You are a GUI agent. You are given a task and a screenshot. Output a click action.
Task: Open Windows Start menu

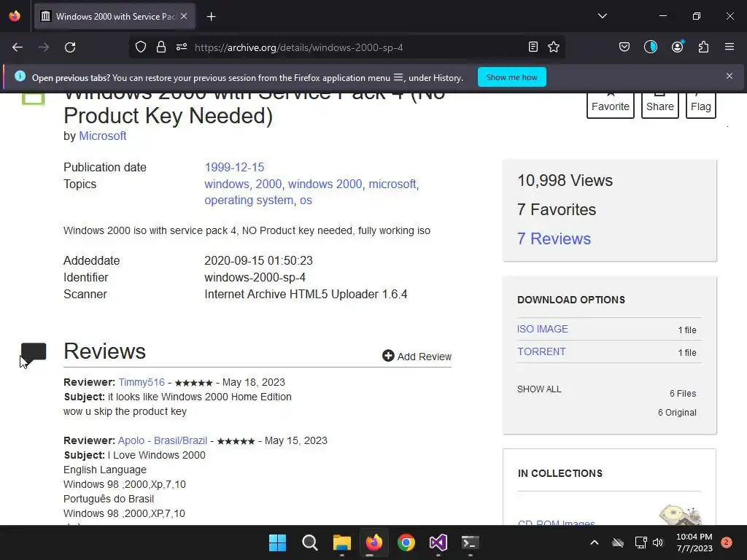point(277,542)
